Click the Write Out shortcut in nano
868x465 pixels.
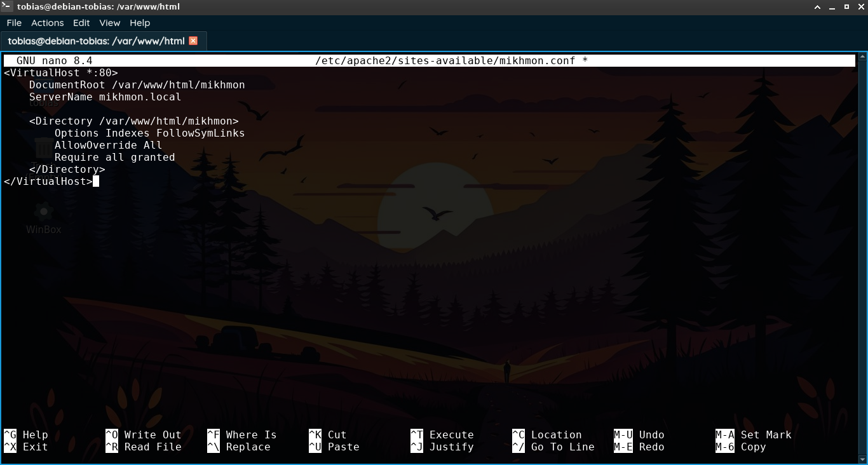(153, 435)
